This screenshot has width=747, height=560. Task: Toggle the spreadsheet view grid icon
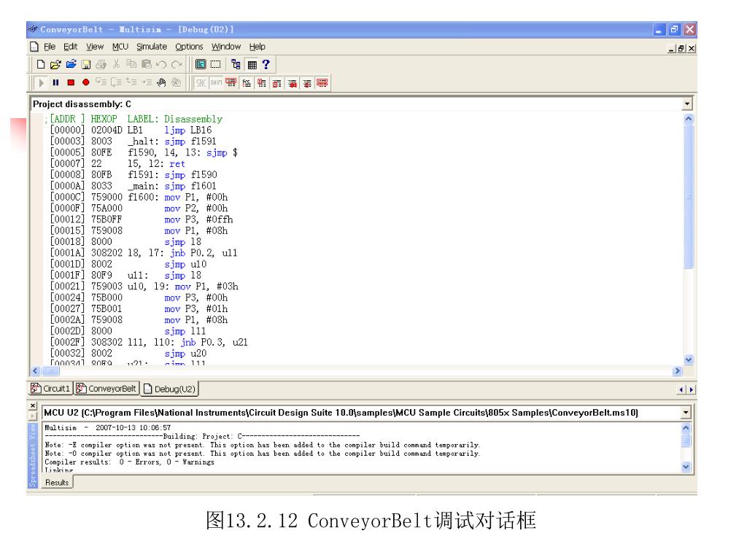[252, 65]
